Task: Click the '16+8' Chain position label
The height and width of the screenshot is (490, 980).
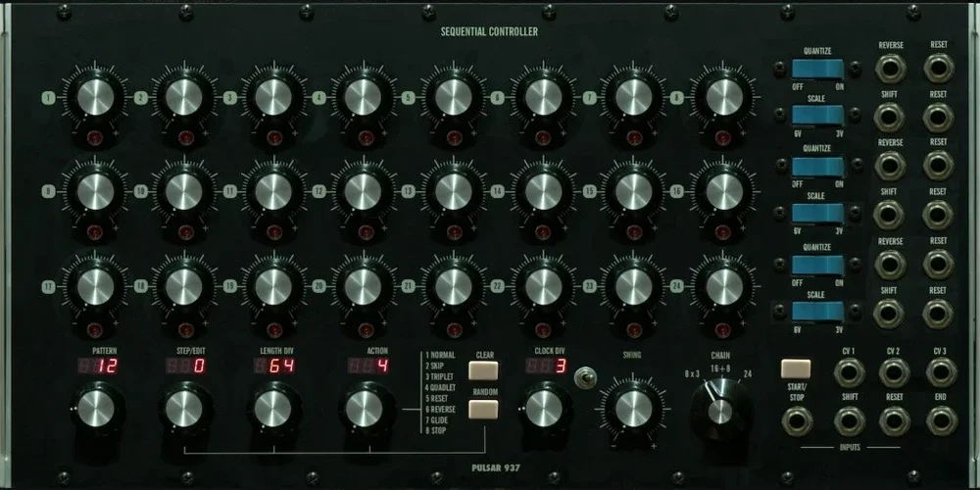Action: [x=720, y=368]
